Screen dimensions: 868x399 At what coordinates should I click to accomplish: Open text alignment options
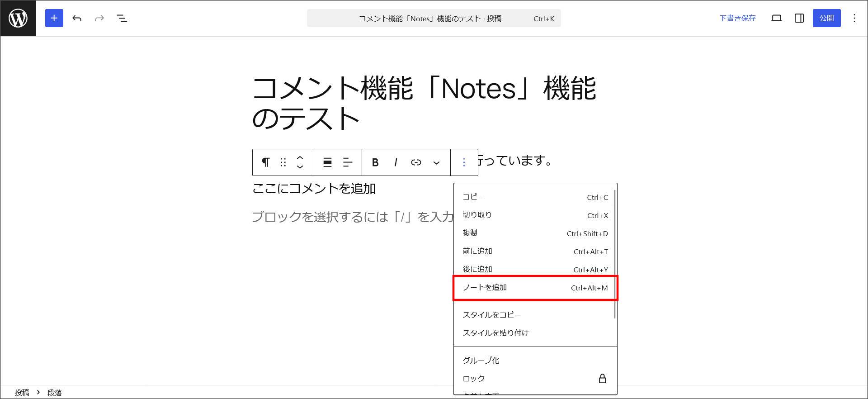coord(348,162)
